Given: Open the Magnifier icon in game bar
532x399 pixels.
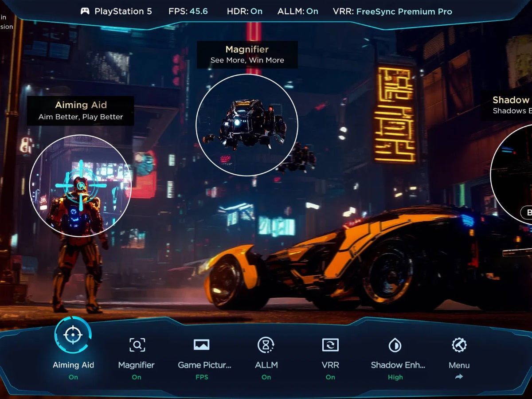Looking at the screenshot, I should 137,344.
